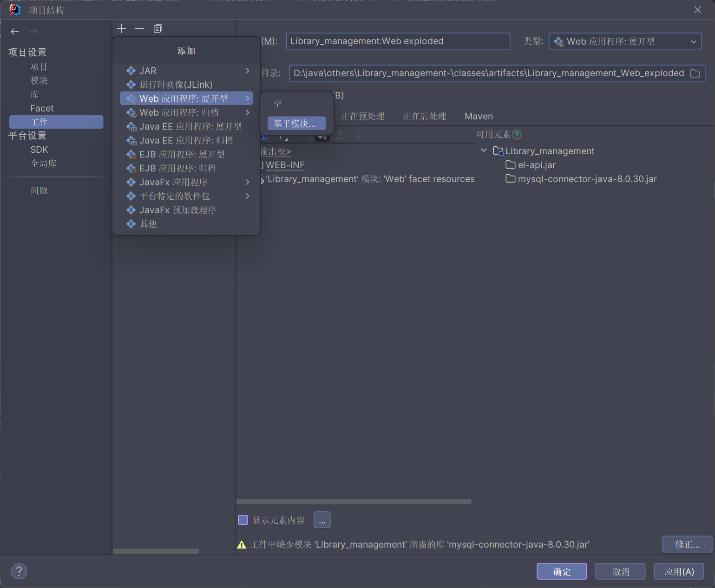This screenshot has height=588, width=715.
Task: Toggle the show element contents checkbox
Action: [x=243, y=520]
